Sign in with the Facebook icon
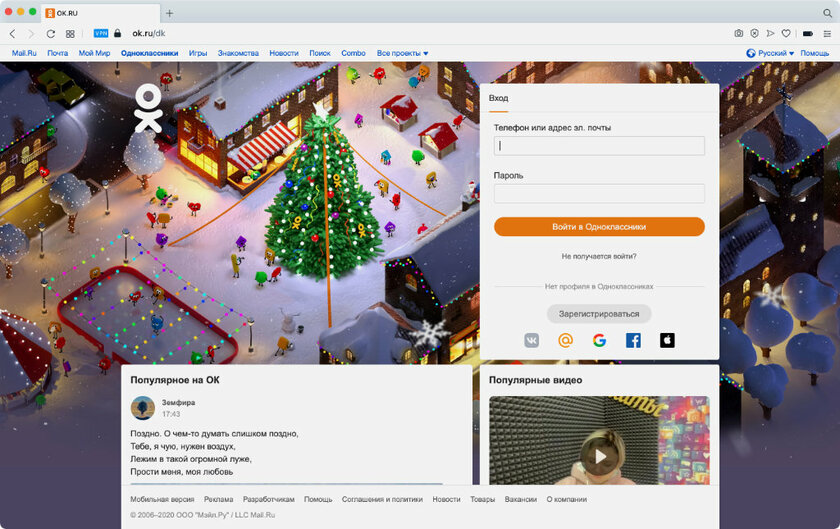 pos(633,340)
